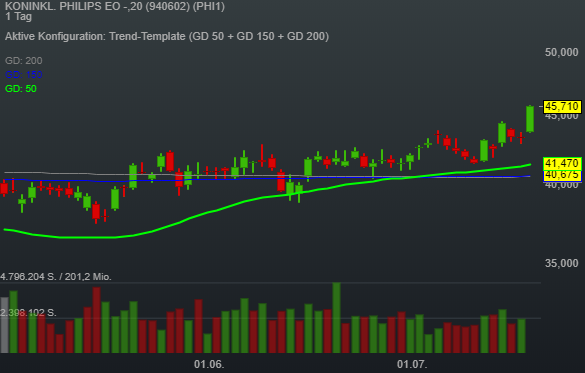Select the GD: 150 legend entry
This screenshot has width=585, height=373.
point(24,75)
